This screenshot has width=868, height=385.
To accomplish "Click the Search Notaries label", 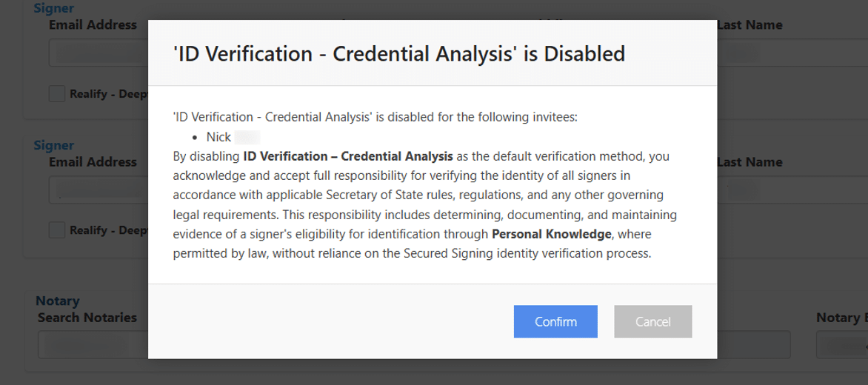I will (87, 318).
